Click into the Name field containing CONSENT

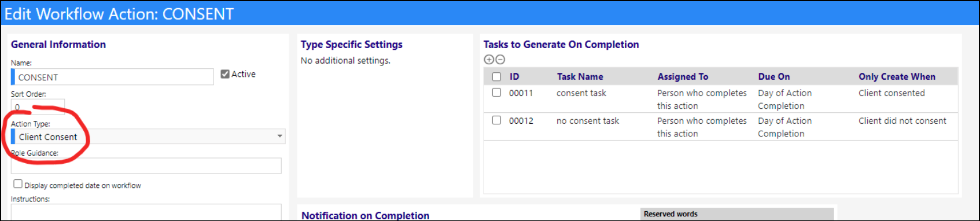coord(112,77)
